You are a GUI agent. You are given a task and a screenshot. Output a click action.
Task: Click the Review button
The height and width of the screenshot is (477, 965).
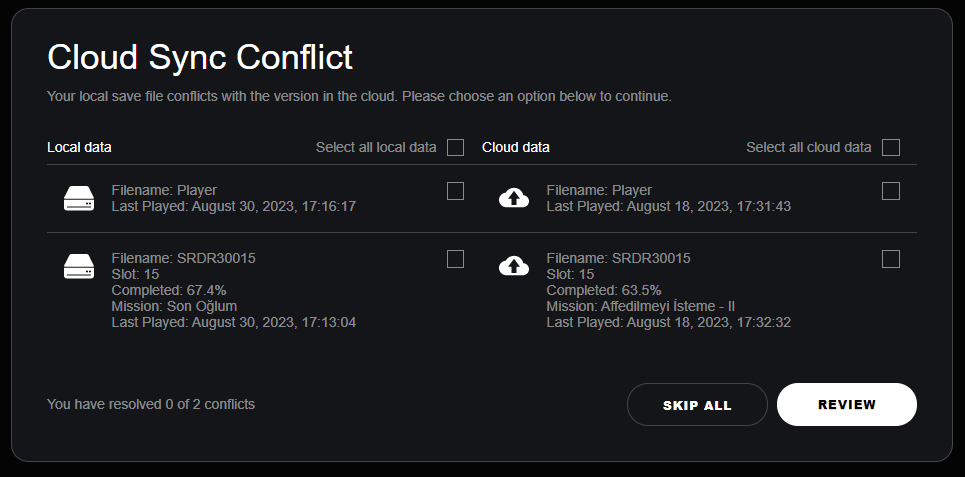[846, 405]
